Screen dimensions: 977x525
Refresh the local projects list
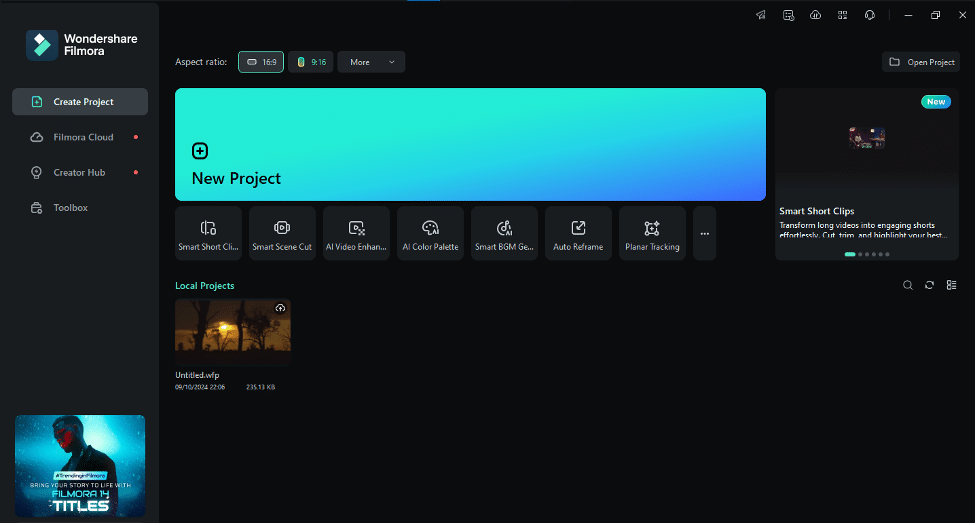point(930,285)
